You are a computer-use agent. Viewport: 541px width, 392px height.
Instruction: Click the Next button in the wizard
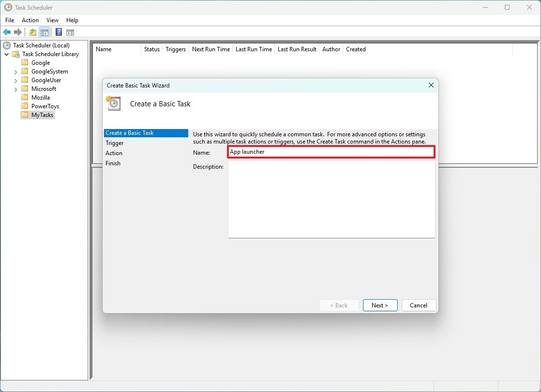pos(380,305)
